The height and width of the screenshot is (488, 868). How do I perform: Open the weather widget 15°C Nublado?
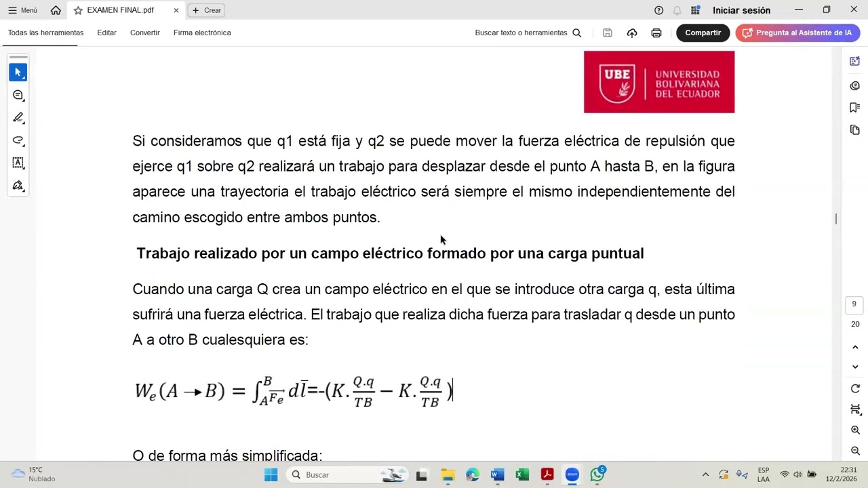[34, 474]
